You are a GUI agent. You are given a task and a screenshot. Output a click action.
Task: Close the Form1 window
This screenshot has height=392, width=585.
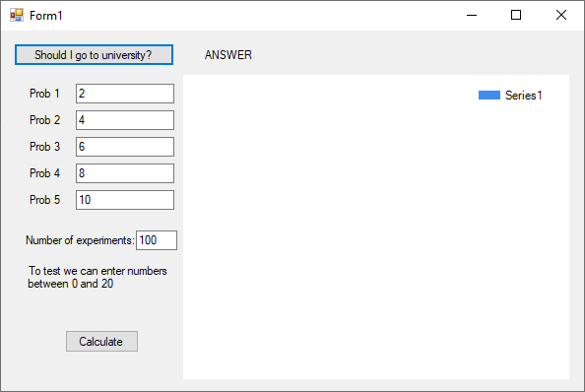click(561, 16)
